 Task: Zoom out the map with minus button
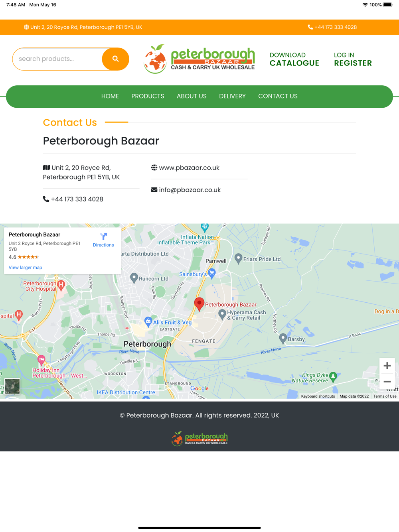tap(387, 382)
